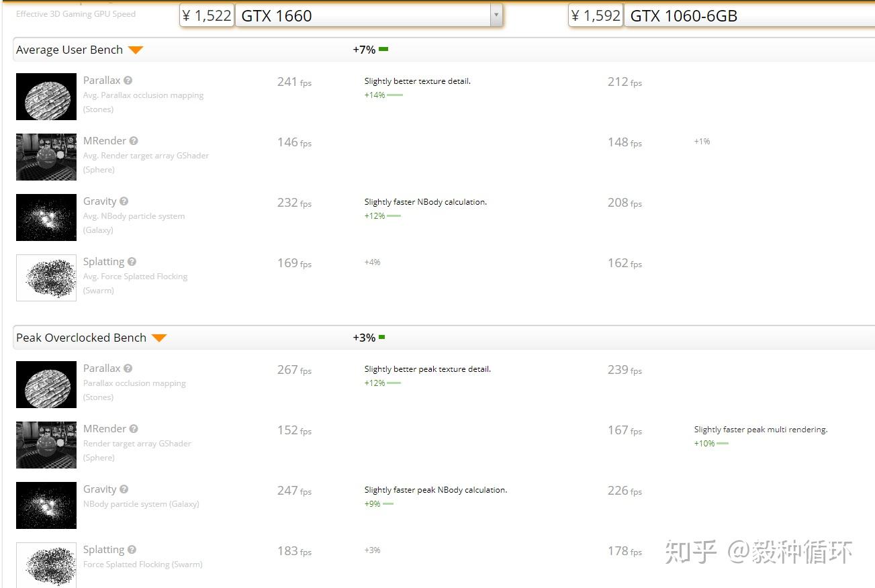
Task: Open the MRender link in Peak Overclocked Bench
Action: tap(105, 429)
